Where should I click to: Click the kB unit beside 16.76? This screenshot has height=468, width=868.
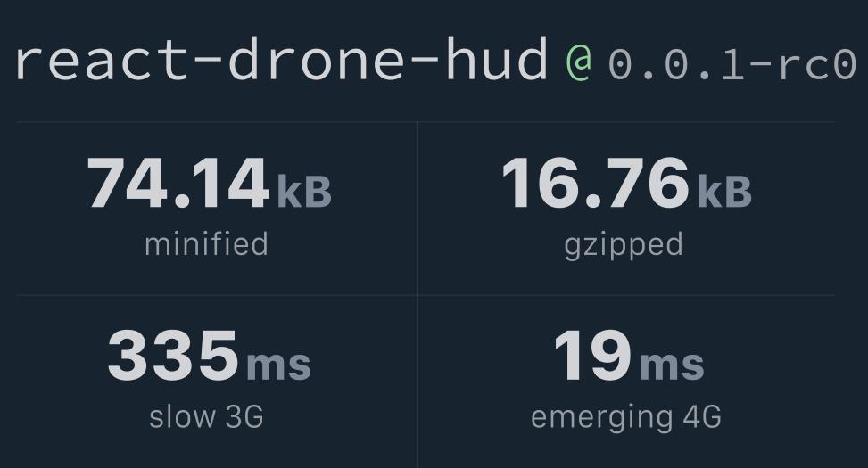click(x=724, y=191)
